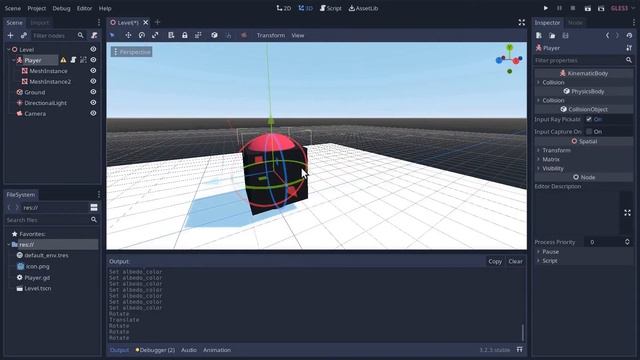Activate the Rotate mode tool
The width and height of the screenshot is (640, 360).
pos(142,36)
